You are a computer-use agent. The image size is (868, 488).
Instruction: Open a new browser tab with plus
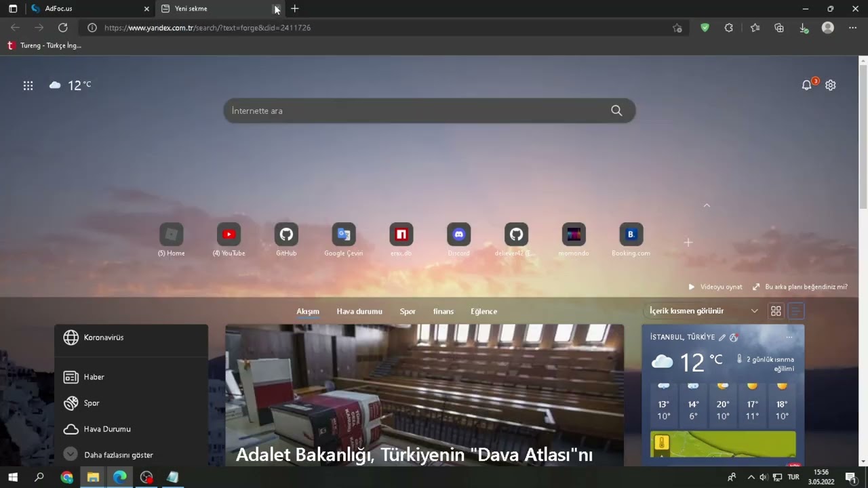coord(295,9)
